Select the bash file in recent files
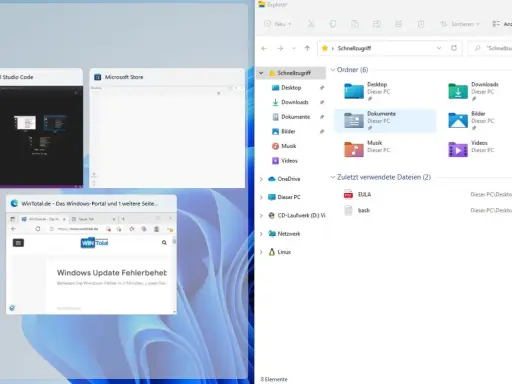 point(357,210)
